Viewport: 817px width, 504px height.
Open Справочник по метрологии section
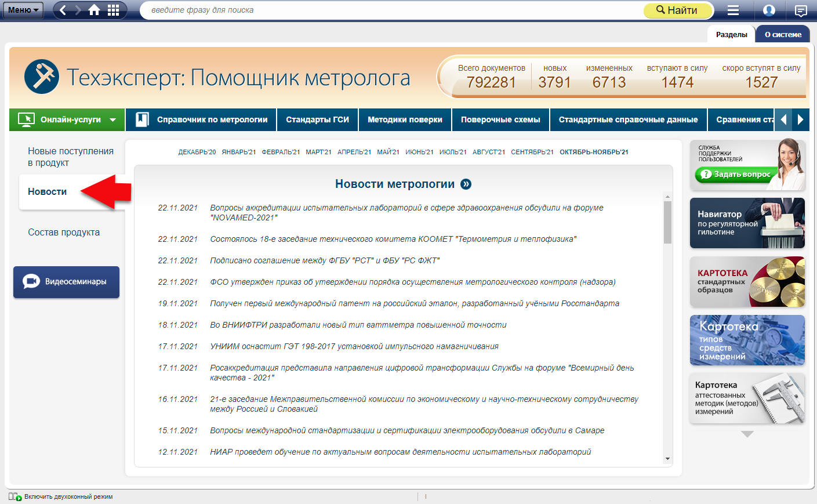click(x=201, y=119)
